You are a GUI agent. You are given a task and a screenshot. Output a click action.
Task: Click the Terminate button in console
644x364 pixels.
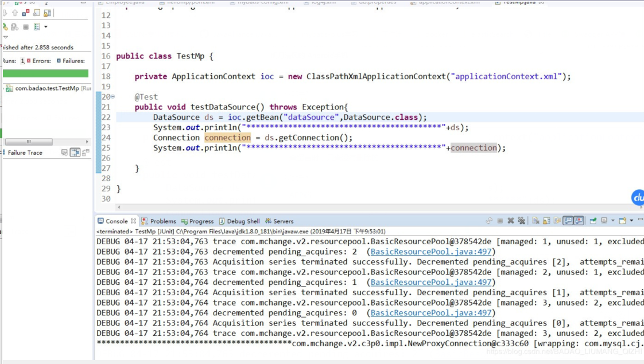point(500,221)
